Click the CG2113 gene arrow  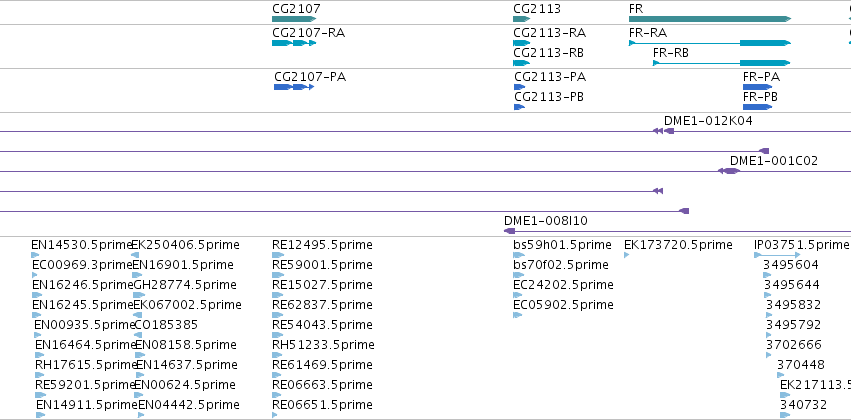click(522, 19)
